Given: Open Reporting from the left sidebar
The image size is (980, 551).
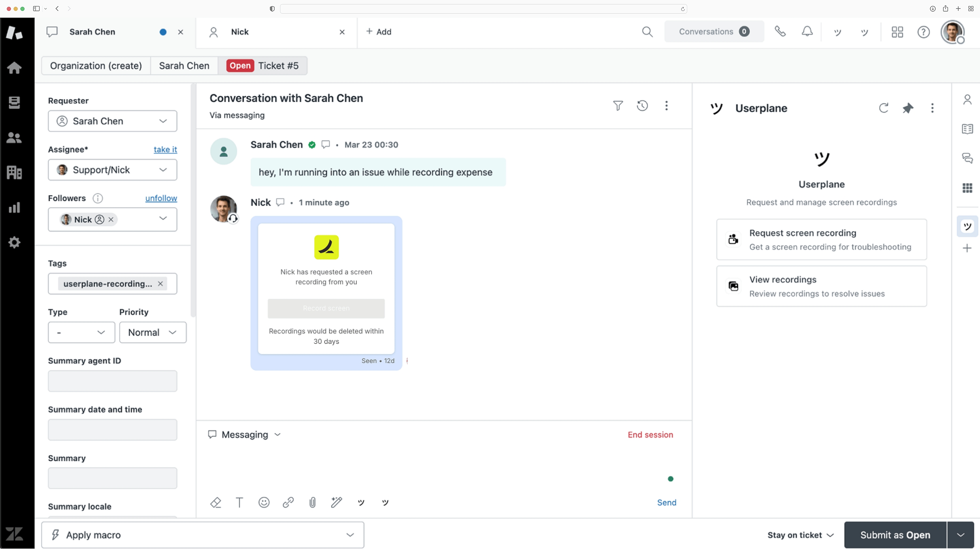Looking at the screenshot, I should tap(14, 207).
